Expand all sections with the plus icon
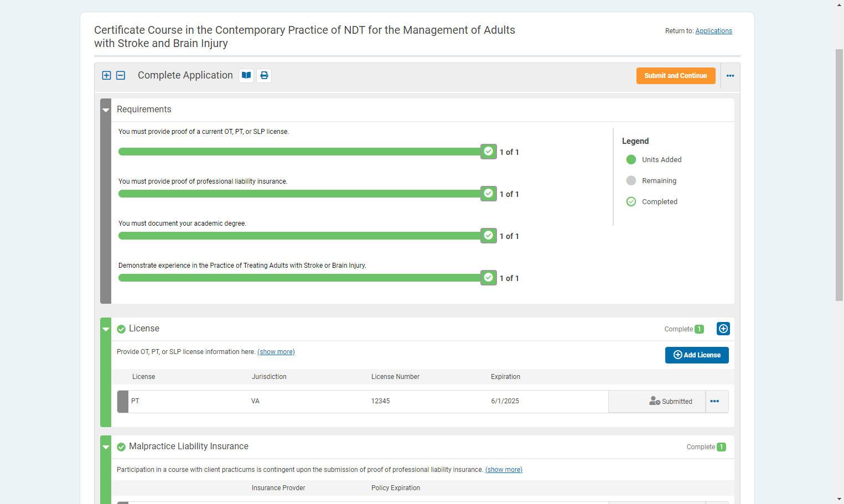The width and height of the screenshot is (844, 504). 107,75
